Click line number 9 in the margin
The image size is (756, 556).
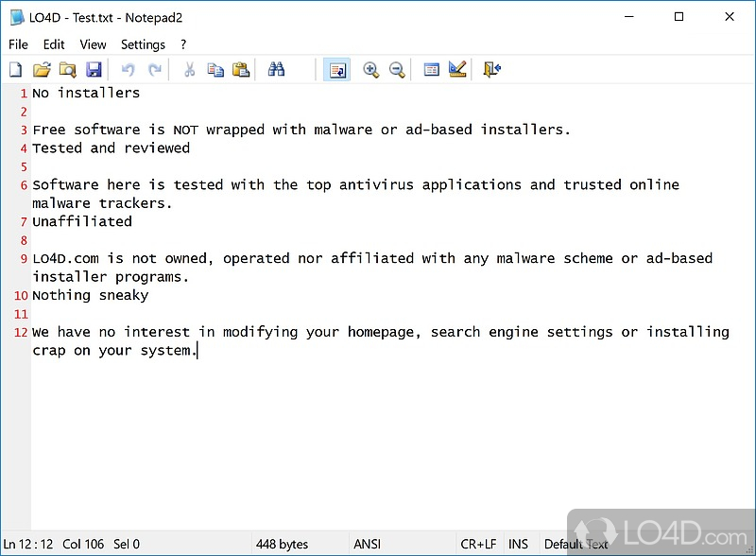[24, 259]
